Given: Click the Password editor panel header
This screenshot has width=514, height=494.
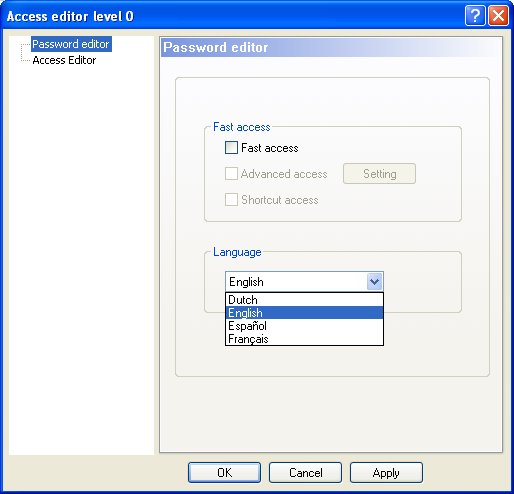Looking at the screenshot, I should [x=331, y=47].
